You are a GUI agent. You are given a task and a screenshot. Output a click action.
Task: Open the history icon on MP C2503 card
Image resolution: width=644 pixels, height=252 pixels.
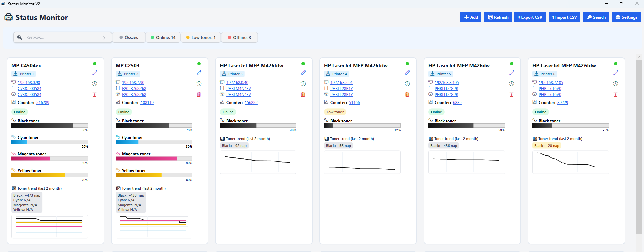(x=199, y=84)
